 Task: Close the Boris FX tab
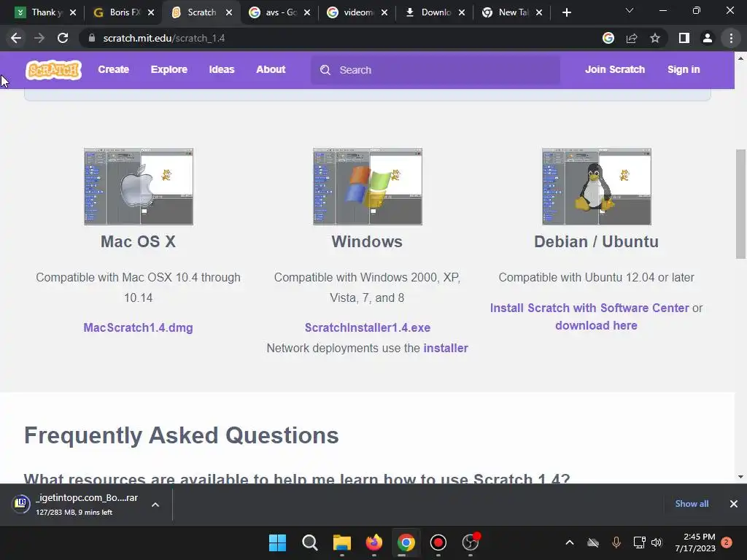click(x=151, y=12)
